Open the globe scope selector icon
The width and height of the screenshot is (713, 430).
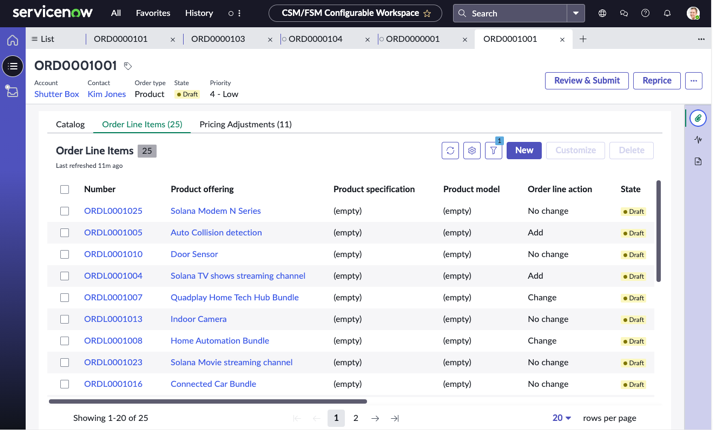[602, 13]
